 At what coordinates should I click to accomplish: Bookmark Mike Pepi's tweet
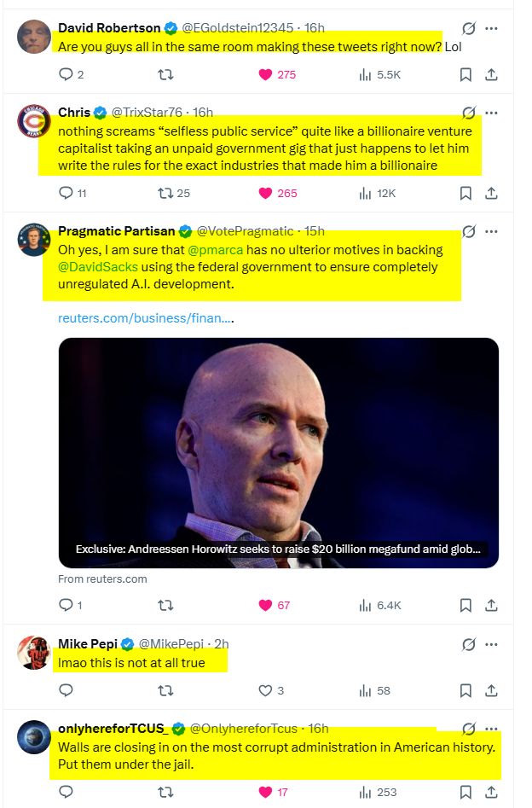466,690
